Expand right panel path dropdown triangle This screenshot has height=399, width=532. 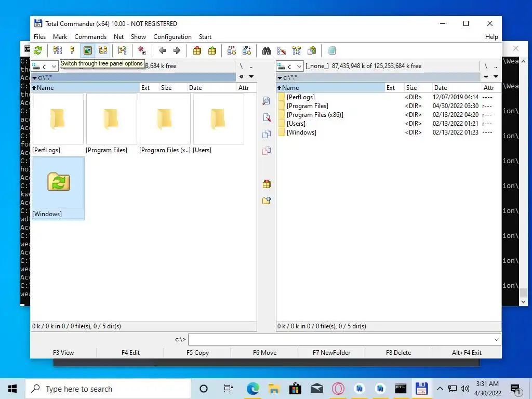[x=280, y=78]
